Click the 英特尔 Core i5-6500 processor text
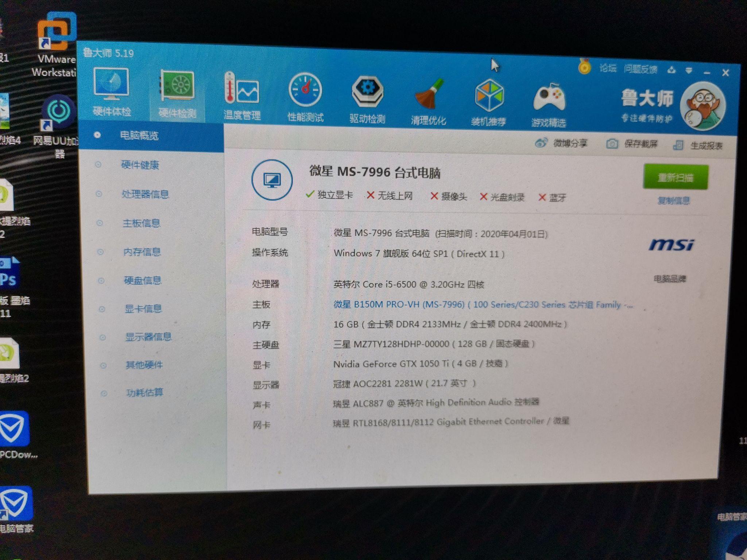This screenshot has width=747, height=560. point(409,284)
